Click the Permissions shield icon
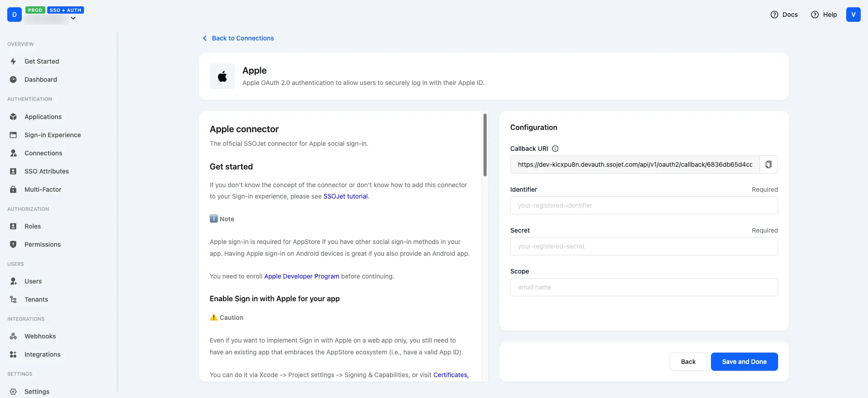The image size is (868, 398). [x=13, y=244]
